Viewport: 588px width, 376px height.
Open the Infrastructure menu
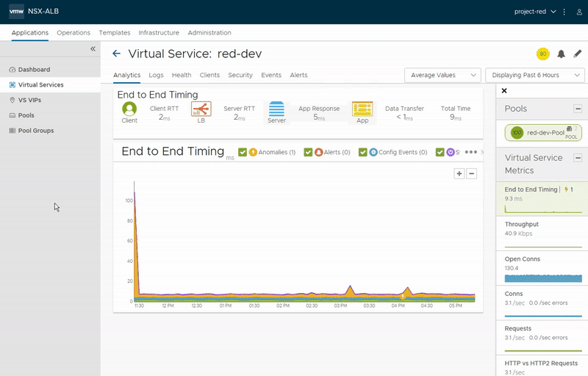(x=159, y=32)
